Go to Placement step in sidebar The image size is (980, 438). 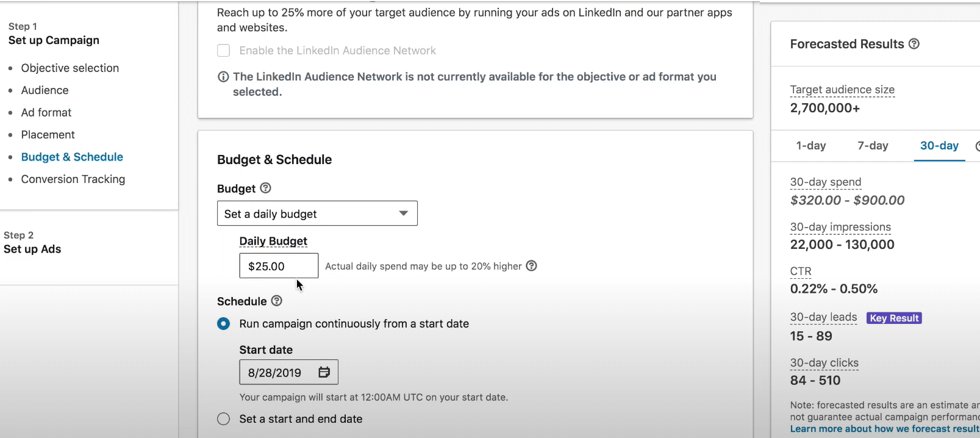(x=48, y=135)
